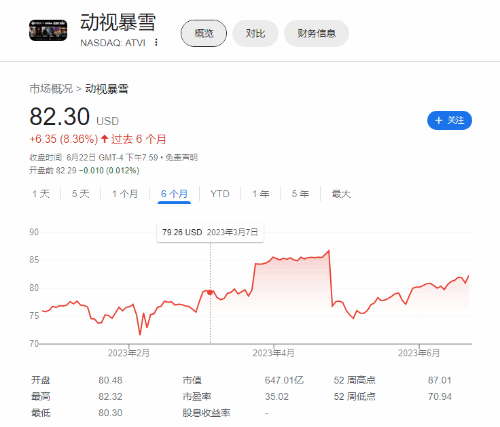The width and height of the screenshot is (500, 427).
Task: Open the 免责声明 disclaimer link
Action: coord(181,157)
